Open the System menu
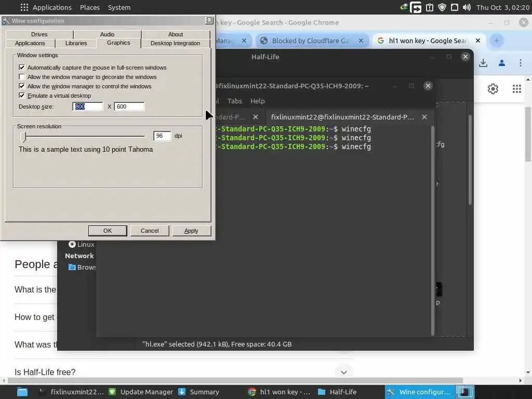 (x=119, y=7)
